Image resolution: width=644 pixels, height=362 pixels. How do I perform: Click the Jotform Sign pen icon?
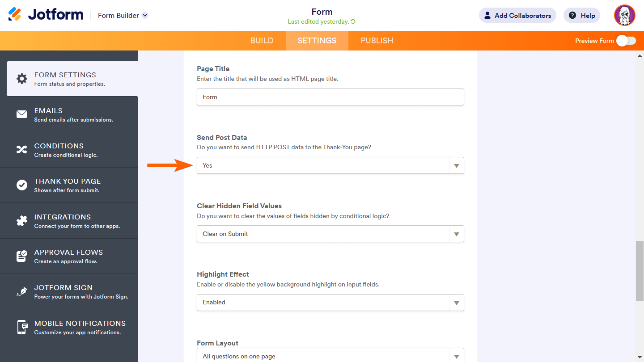pyautogui.click(x=21, y=291)
